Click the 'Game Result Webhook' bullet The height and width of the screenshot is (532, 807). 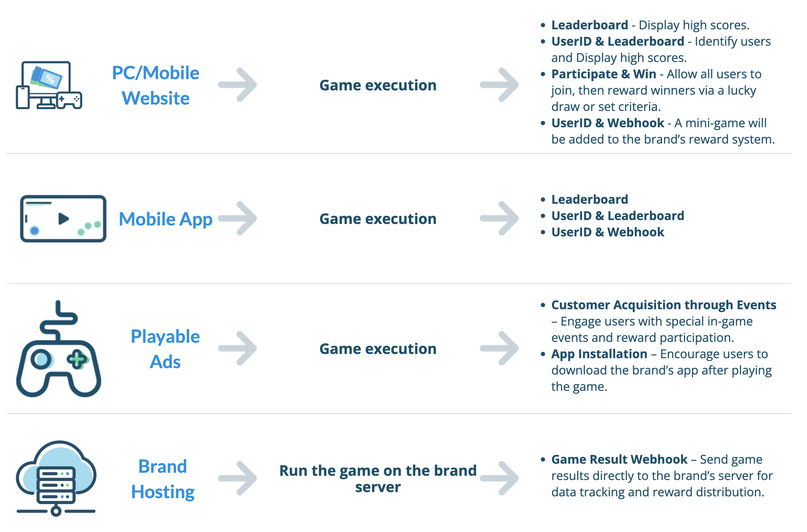coord(619,459)
